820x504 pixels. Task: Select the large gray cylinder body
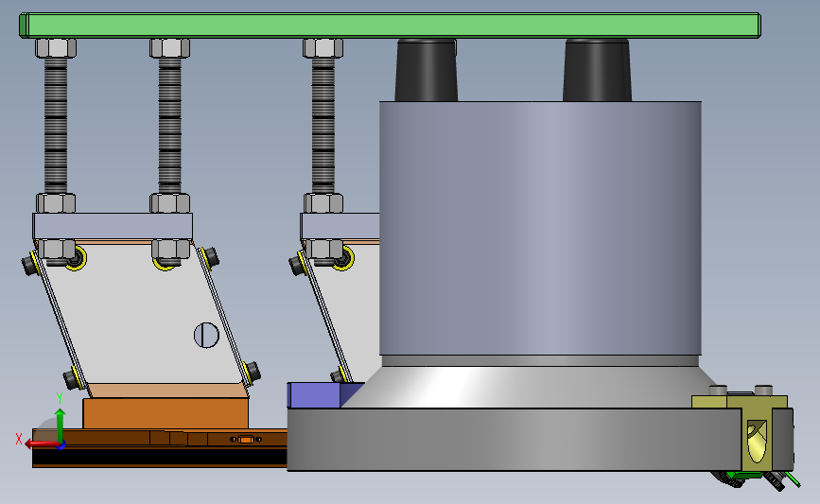point(540,229)
